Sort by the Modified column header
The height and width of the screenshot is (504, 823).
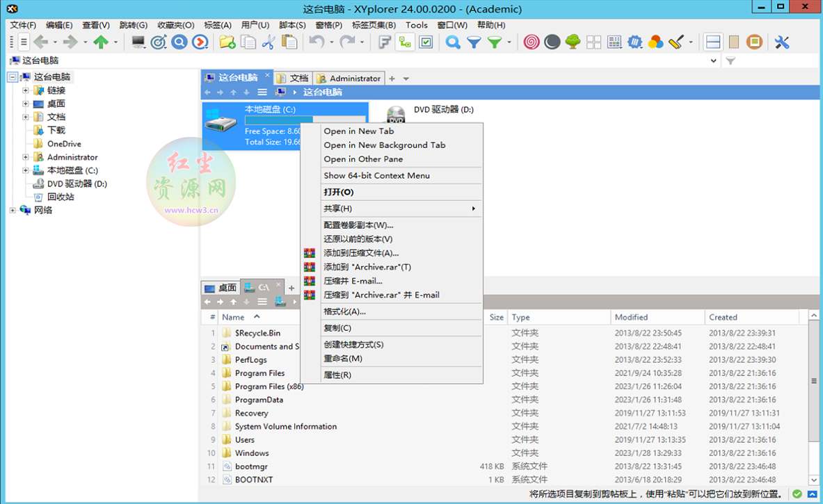click(657, 317)
